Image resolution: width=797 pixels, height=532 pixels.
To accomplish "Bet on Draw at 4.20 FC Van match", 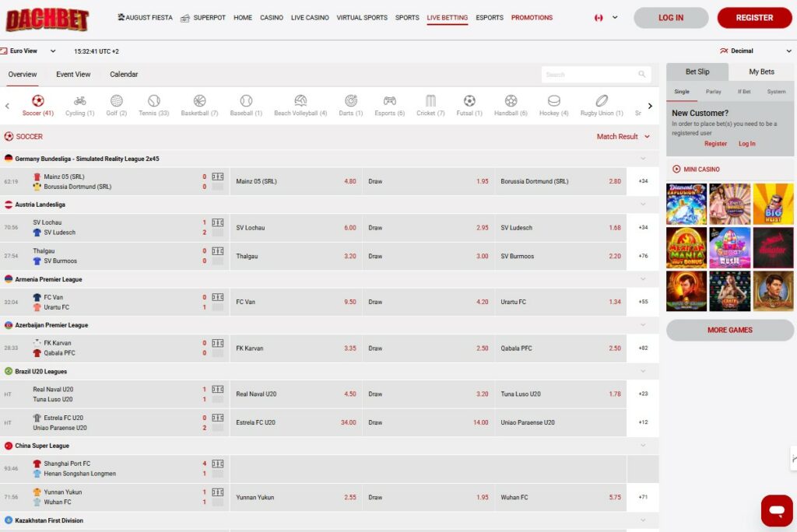I will coord(428,302).
